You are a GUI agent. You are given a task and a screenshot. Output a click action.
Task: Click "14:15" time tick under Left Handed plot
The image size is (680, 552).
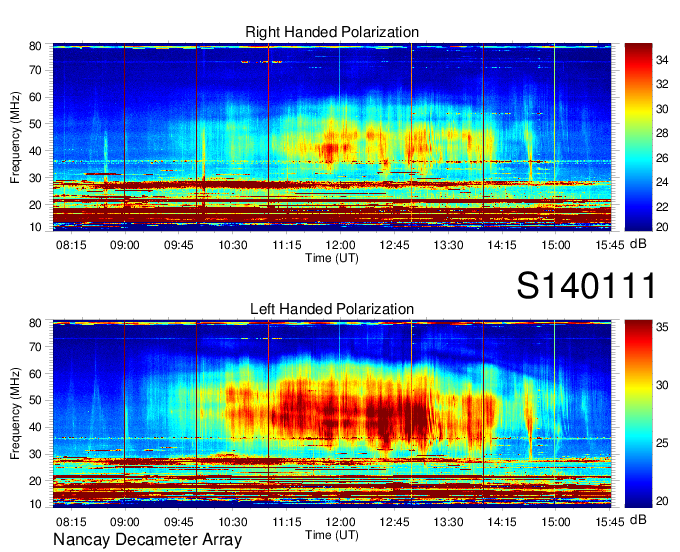[x=502, y=522]
